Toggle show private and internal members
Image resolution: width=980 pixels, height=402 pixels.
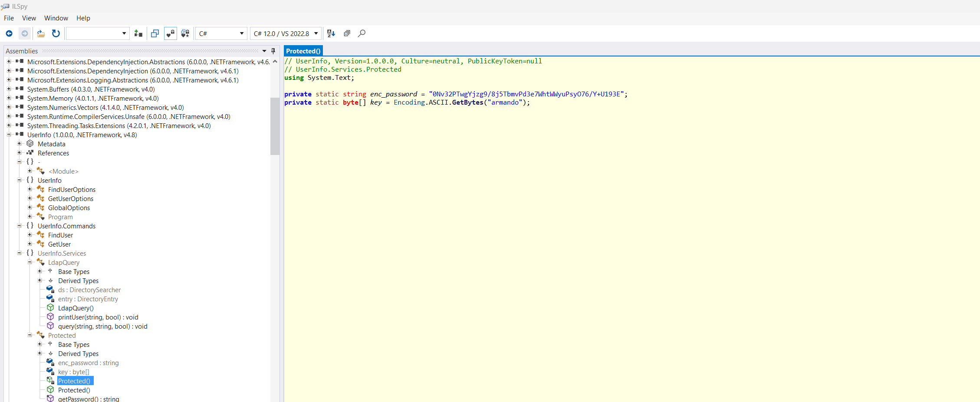pos(171,33)
